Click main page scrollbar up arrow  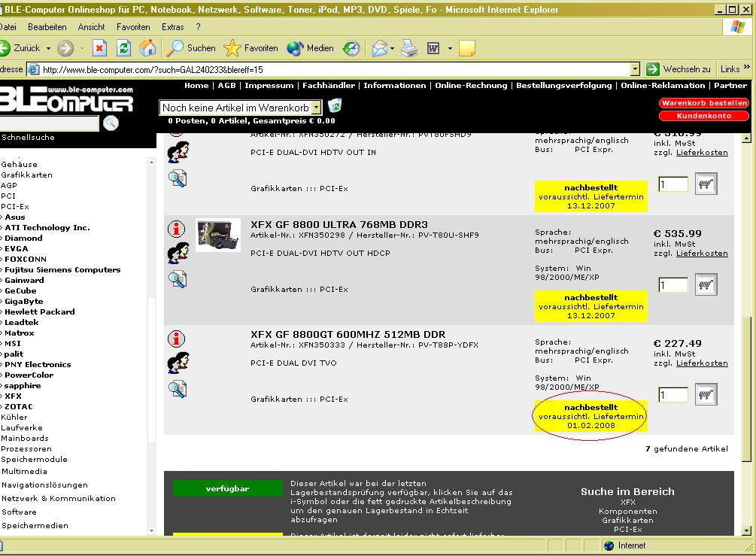click(x=746, y=138)
